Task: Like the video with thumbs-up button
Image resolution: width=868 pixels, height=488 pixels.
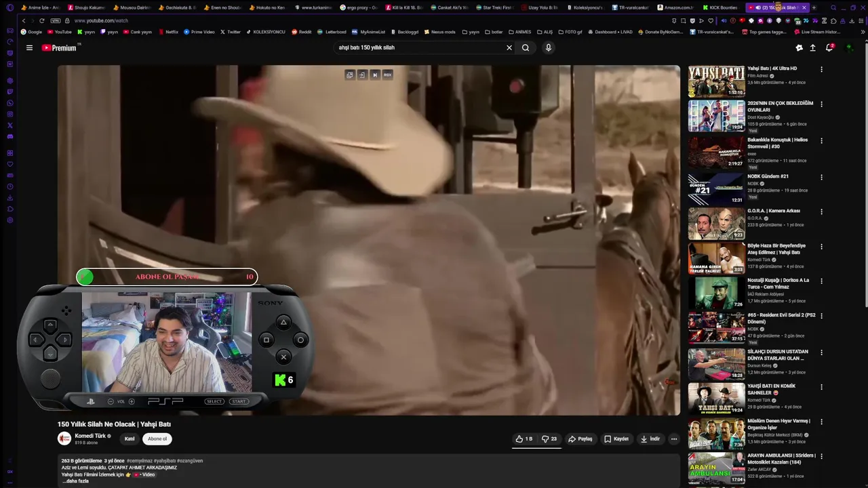Action: [524, 439]
